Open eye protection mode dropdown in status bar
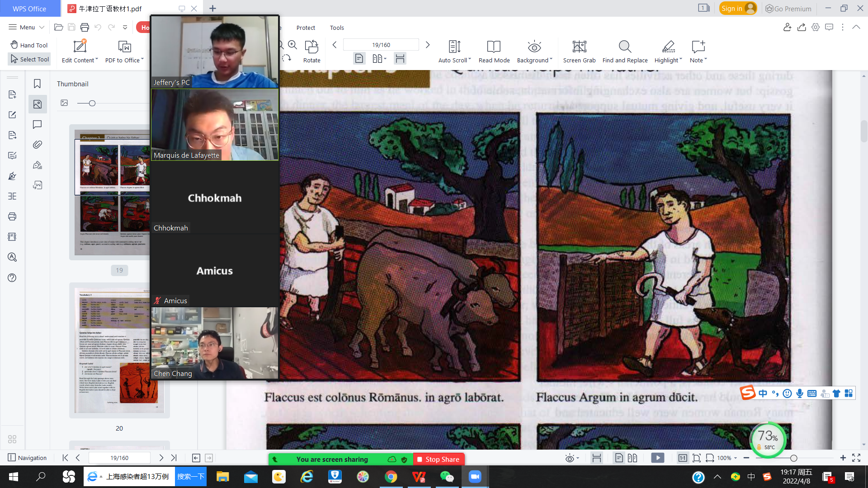Image resolution: width=868 pixels, height=488 pixels. point(572,458)
